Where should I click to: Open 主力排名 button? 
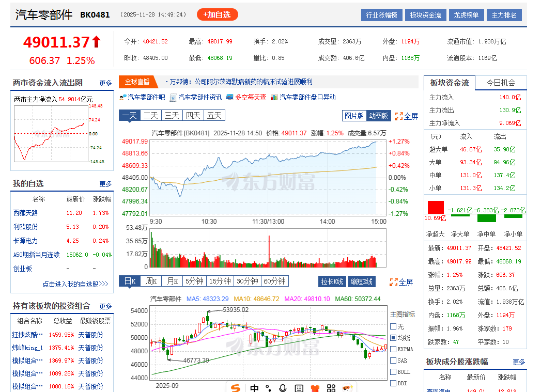tap(504, 15)
